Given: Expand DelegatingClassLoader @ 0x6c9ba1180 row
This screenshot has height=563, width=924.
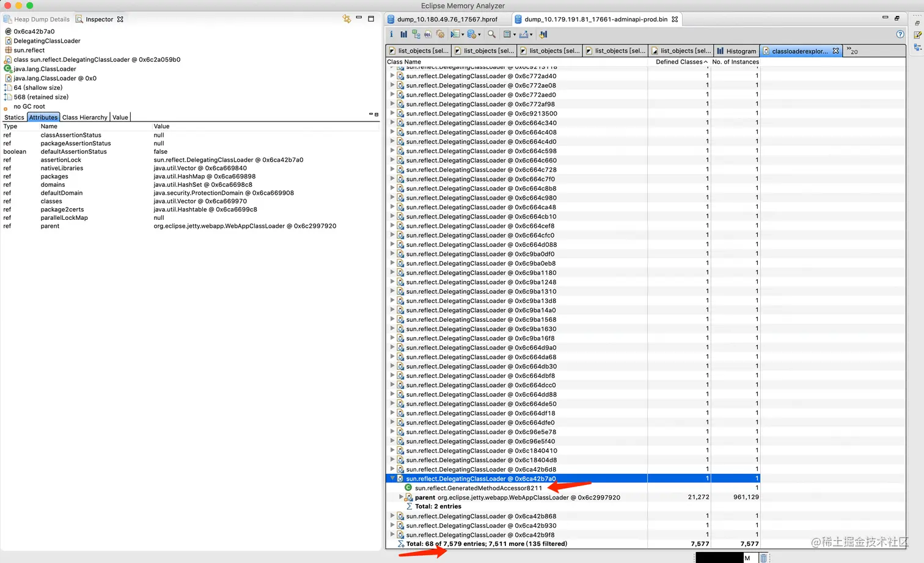Looking at the screenshot, I should click(392, 272).
